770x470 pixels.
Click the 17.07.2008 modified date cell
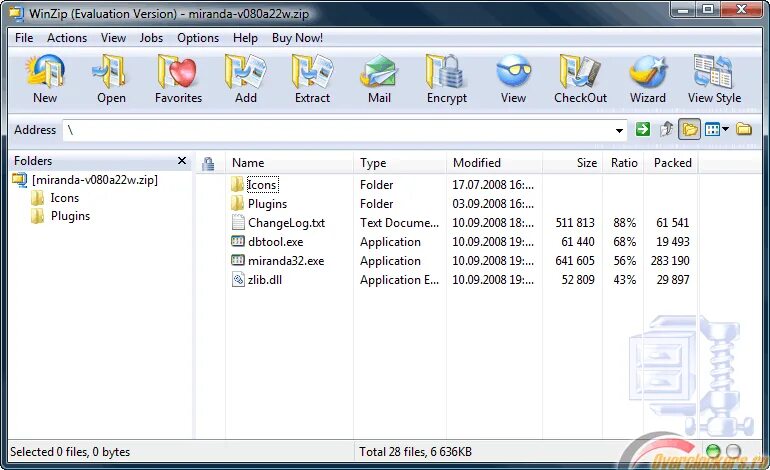[x=493, y=185]
